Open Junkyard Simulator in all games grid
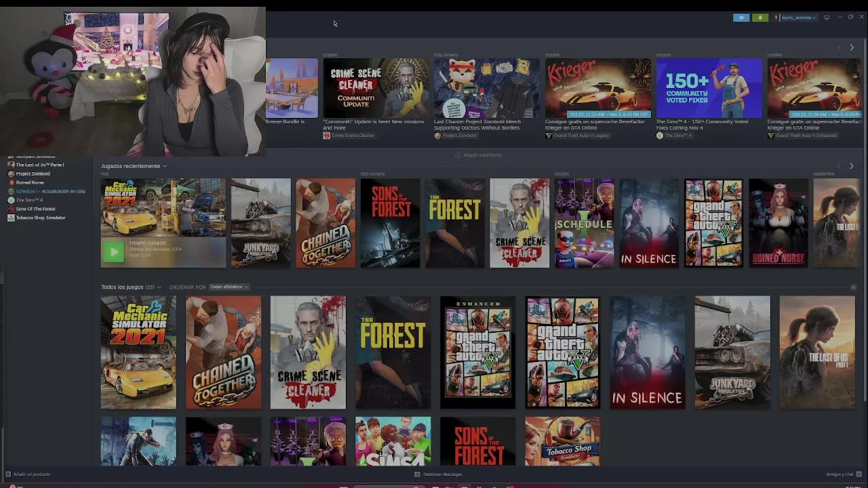Image resolution: width=868 pixels, height=488 pixels. pyautogui.click(x=732, y=352)
